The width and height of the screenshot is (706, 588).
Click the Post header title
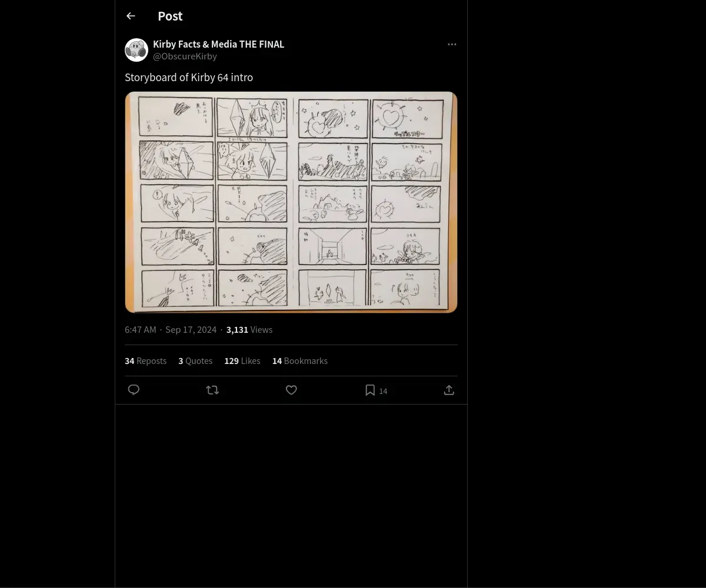(170, 16)
